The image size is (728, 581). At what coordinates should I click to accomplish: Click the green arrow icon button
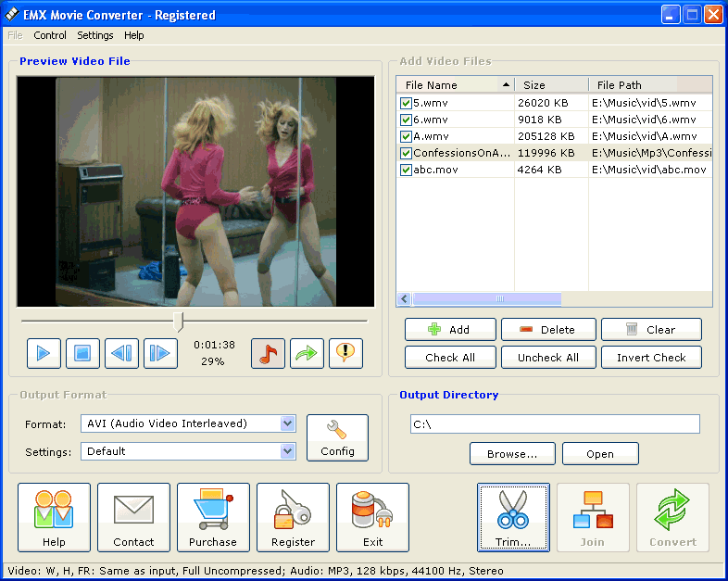pyautogui.click(x=307, y=353)
